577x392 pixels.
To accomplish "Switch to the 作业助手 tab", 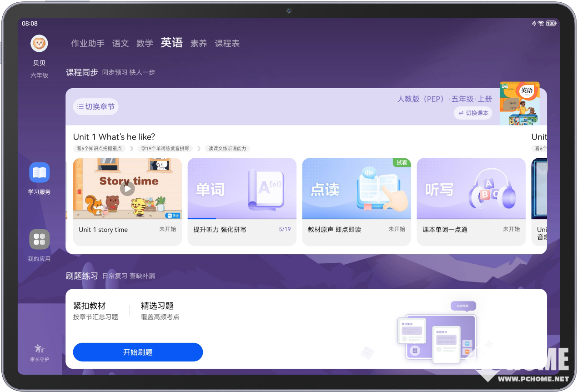I will 88,44.
